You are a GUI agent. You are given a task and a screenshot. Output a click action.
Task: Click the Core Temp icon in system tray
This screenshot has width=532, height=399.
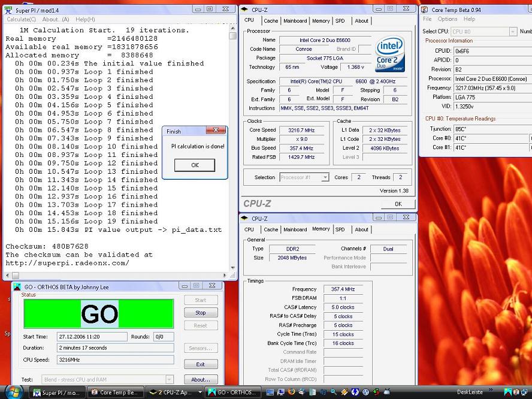pos(516,392)
